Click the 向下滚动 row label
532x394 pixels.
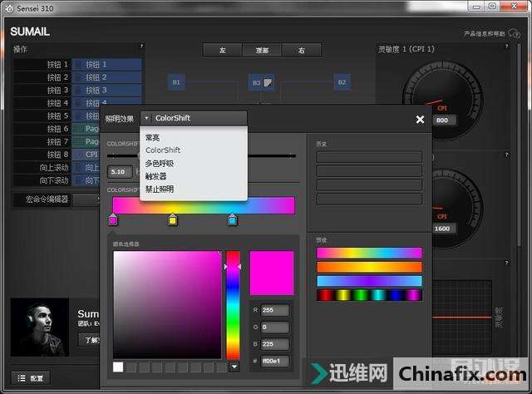tap(54, 180)
